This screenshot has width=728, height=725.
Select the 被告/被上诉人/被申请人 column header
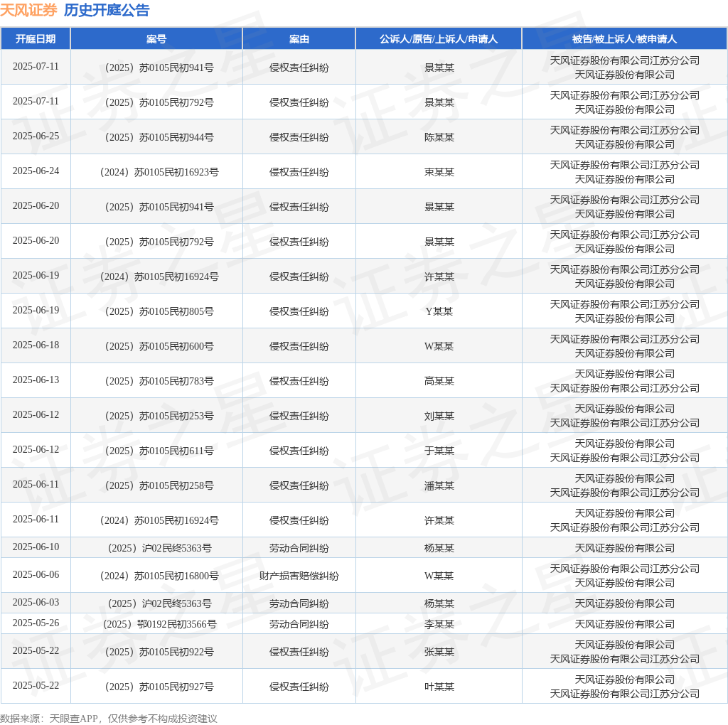click(624, 39)
